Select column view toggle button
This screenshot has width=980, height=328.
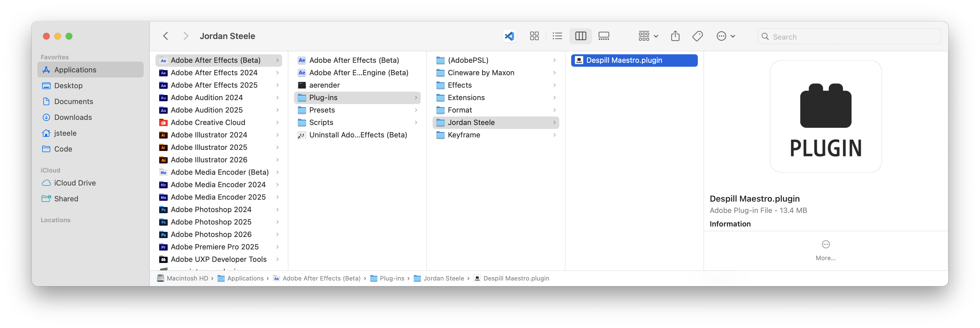[x=580, y=36]
